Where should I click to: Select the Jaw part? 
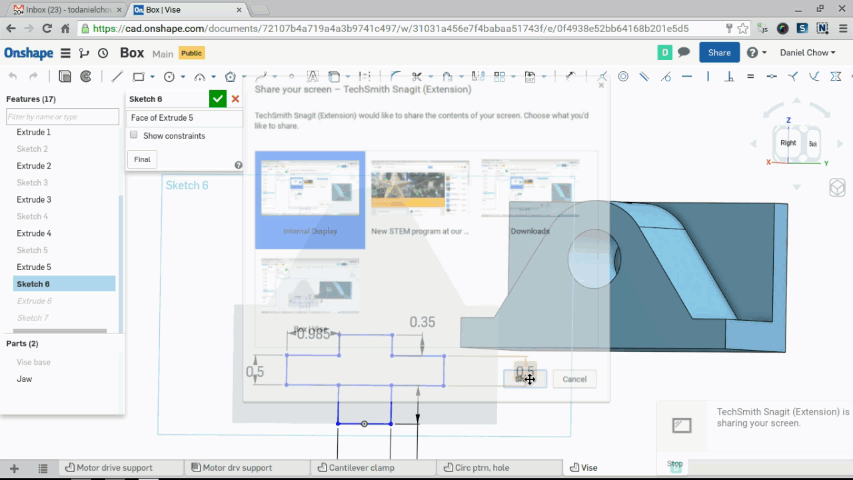(24, 379)
